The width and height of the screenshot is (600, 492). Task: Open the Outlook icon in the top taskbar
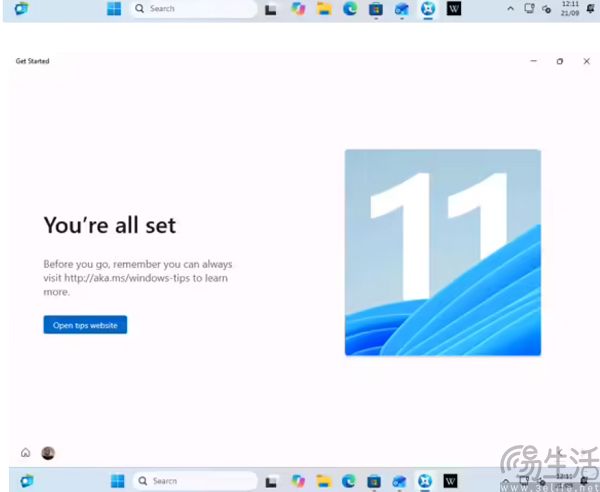tap(401, 9)
